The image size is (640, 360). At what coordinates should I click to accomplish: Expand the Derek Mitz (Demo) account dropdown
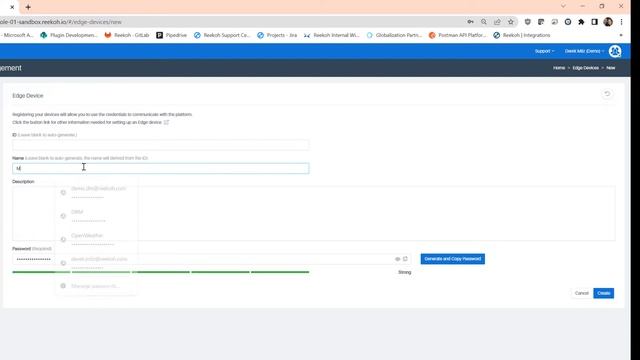click(x=584, y=51)
